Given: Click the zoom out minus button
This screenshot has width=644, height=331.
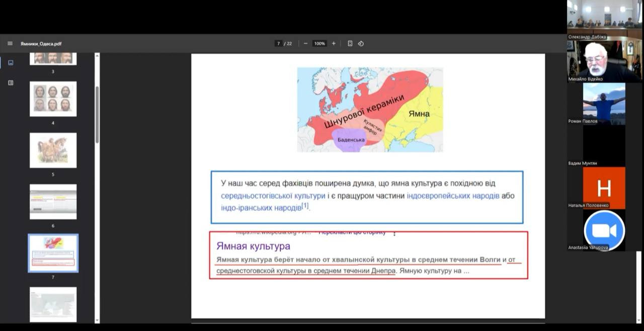Looking at the screenshot, I should 305,44.
